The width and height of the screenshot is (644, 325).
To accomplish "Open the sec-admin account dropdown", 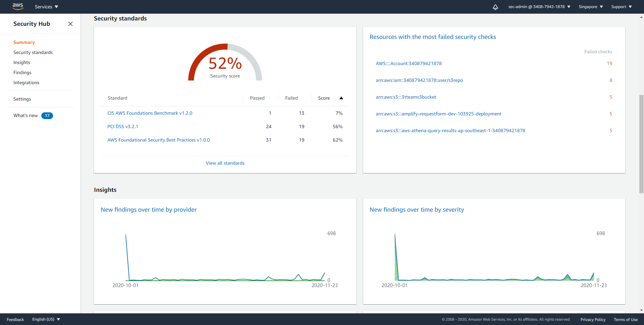I will (x=539, y=7).
